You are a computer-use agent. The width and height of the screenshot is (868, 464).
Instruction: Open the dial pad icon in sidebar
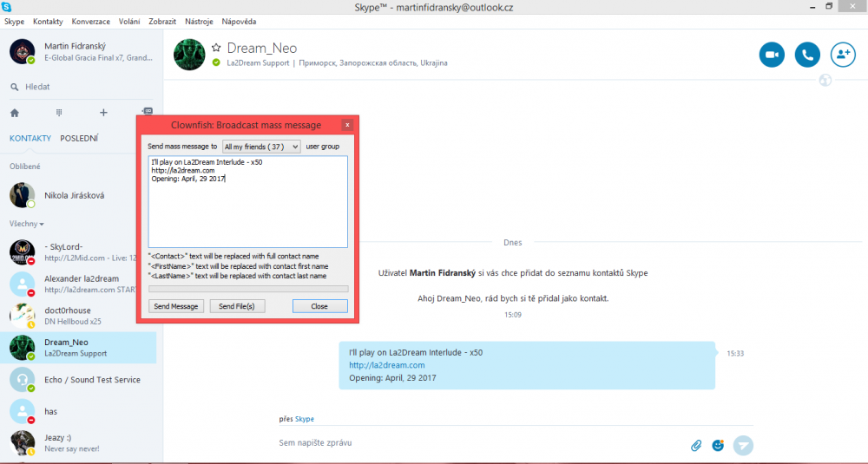pos(59,113)
